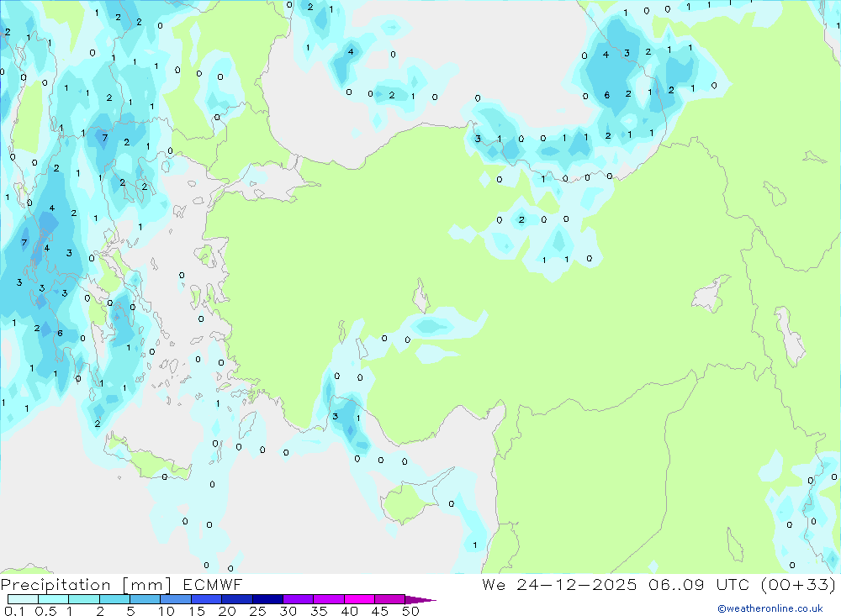This screenshot has width=841, height=616.
Task: Click the "We 24-12-2025" date text
Action: coord(559,584)
